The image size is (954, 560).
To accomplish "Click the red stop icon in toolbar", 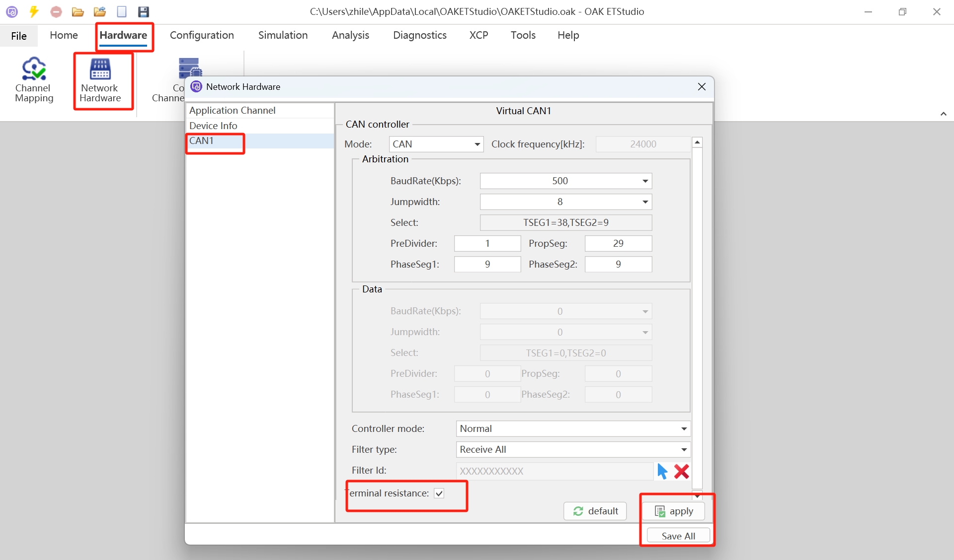I will click(56, 11).
